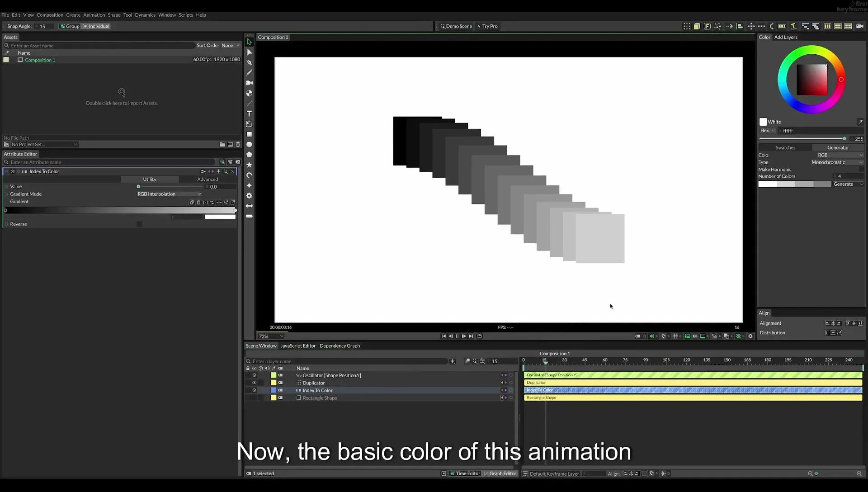Select the Polygon shape tool

click(249, 155)
